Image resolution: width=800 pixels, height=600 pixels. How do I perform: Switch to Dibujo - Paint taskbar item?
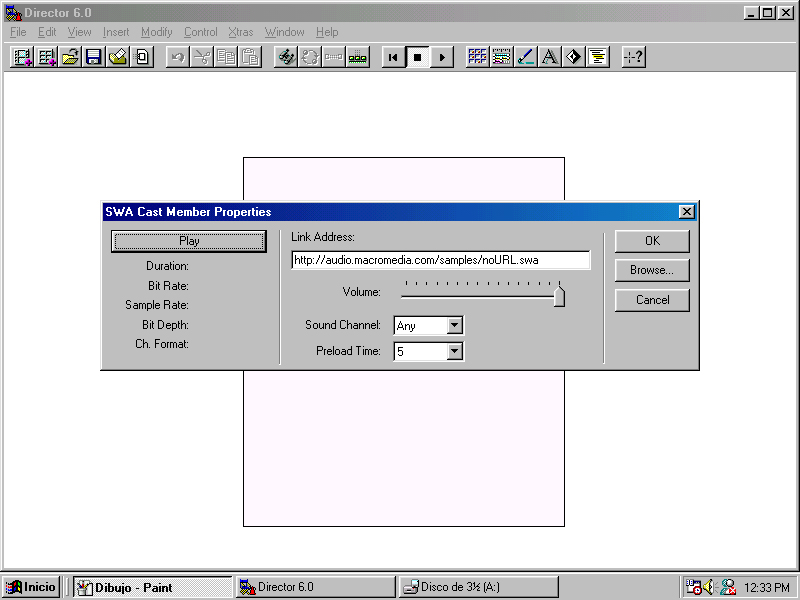click(152, 587)
